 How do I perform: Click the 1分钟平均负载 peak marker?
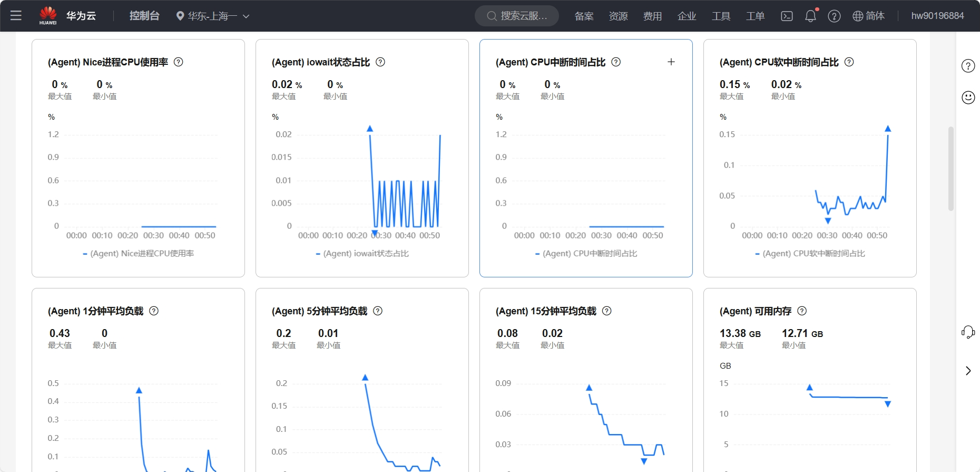(x=139, y=390)
